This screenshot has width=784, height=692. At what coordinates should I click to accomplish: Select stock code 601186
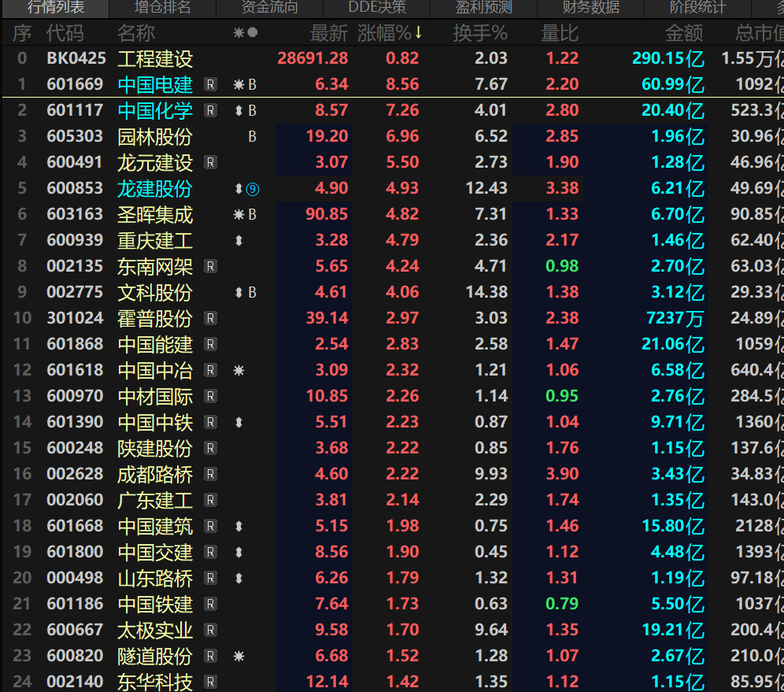75,604
